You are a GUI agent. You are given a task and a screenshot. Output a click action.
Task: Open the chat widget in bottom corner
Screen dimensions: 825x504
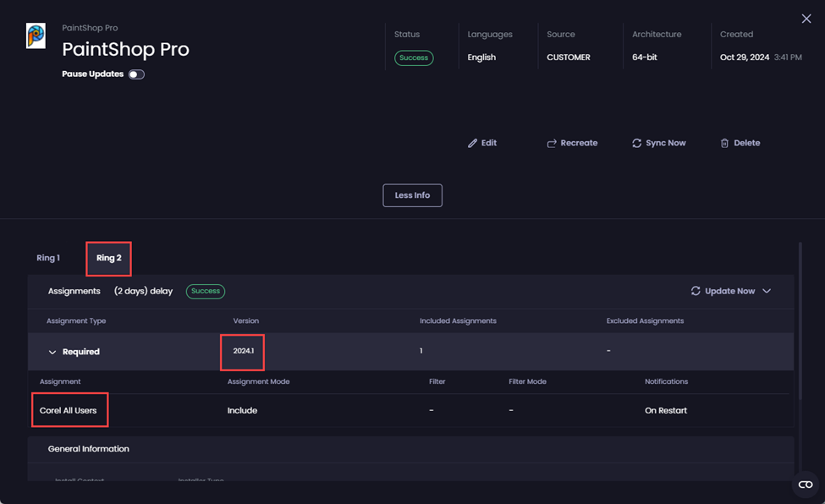(x=805, y=485)
